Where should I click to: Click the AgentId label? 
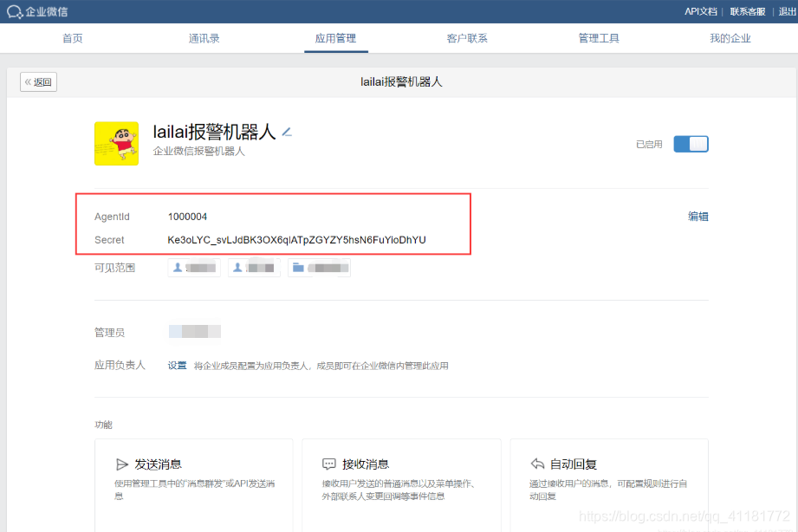click(x=112, y=217)
